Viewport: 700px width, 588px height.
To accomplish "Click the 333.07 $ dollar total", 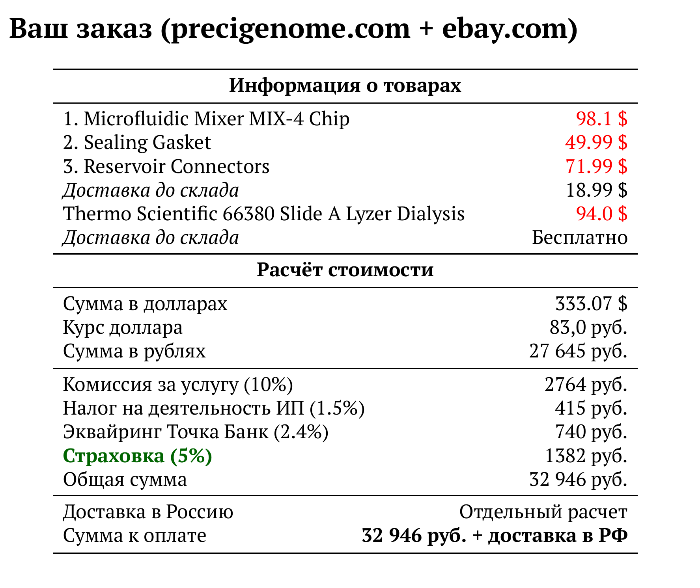I will coord(591,304).
